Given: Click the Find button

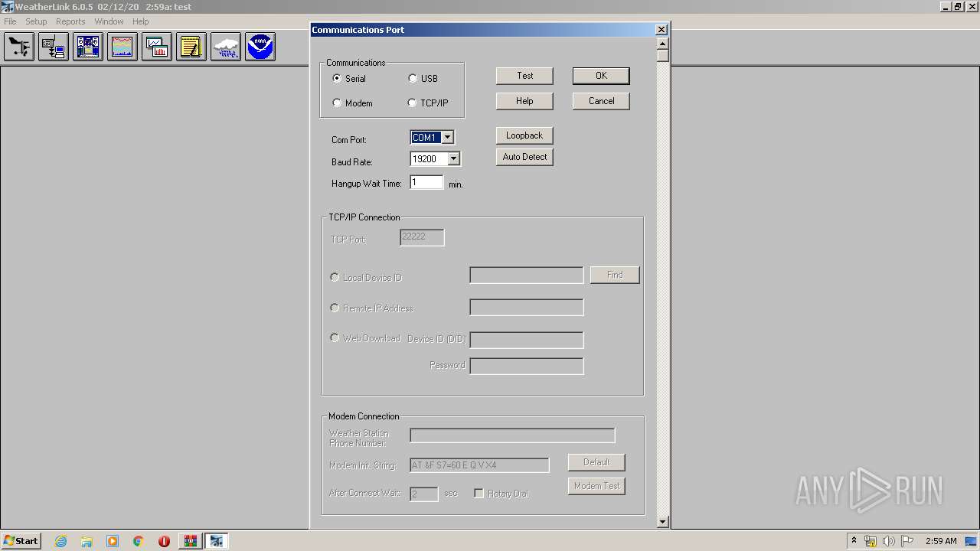Looking at the screenshot, I should [615, 275].
